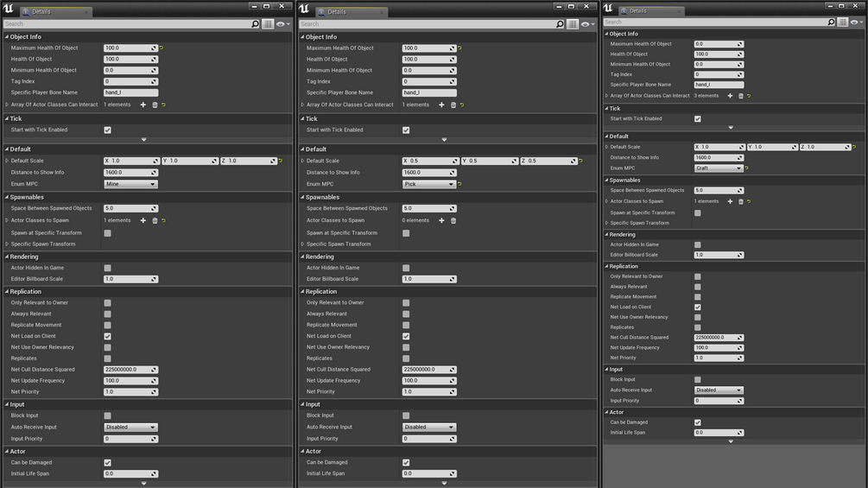This screenshot has width=868, height=488.
Task: Enable Always Relevant in middle panel
Action: (x=406, y=314)
